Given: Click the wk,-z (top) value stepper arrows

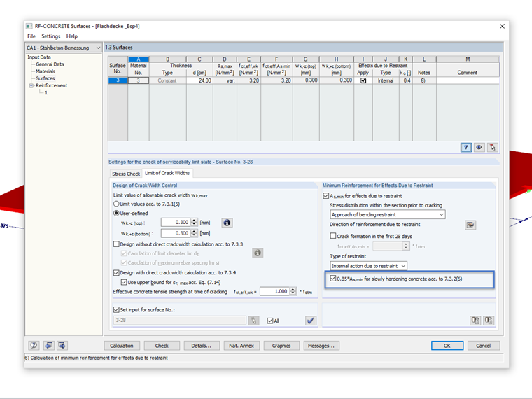Looking at the screenshot, I should tap(194, 222).
